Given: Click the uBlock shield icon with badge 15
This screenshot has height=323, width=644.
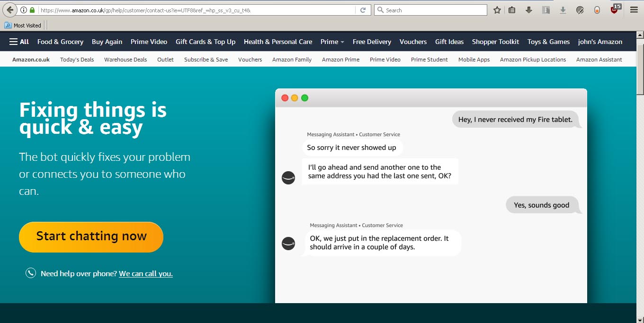Looking at the screenshot, I should coord(615,9).
